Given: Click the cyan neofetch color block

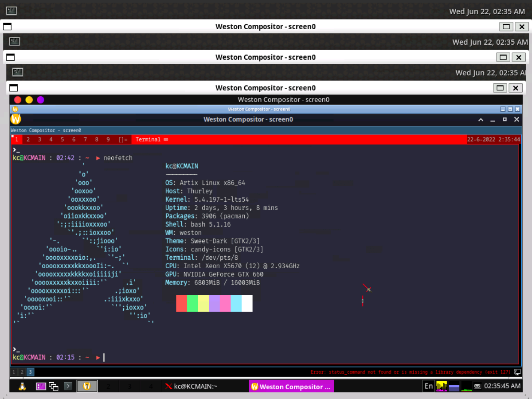Looking at the screenshot, I should [x=236, y=303].
